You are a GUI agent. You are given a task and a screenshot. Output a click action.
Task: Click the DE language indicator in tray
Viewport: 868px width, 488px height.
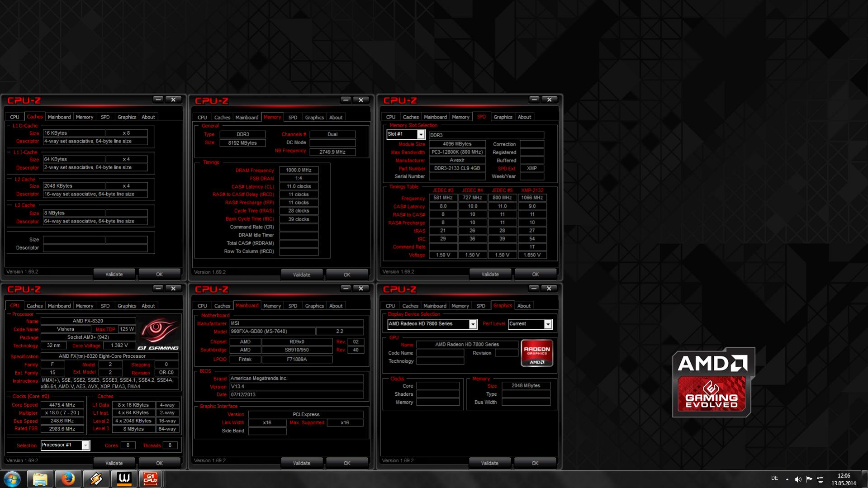[774, 479]
